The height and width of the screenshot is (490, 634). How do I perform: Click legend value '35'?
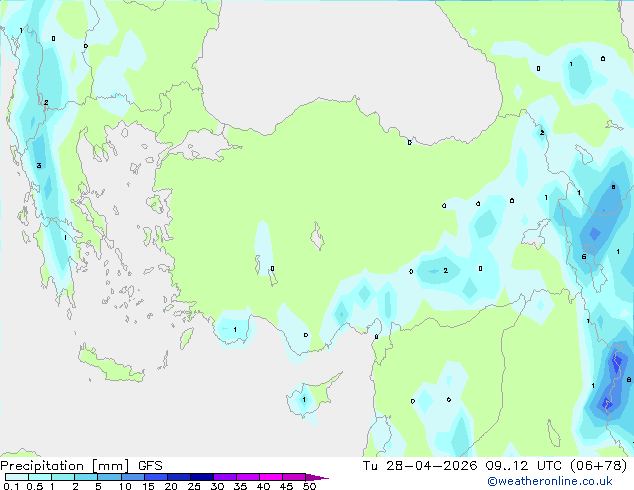[x=240, y=486]
